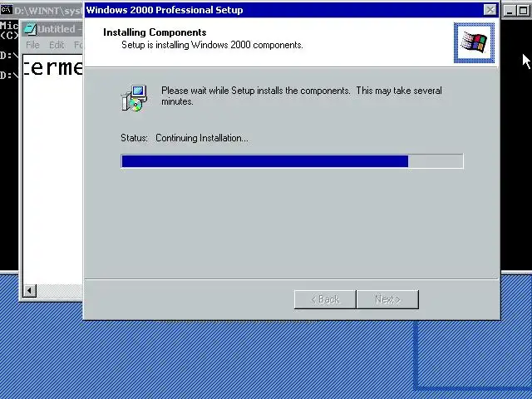Click the Notepad text area
The height and width of the screenshot is (399, 532).
pyautogui.click(x=52, y=170)
